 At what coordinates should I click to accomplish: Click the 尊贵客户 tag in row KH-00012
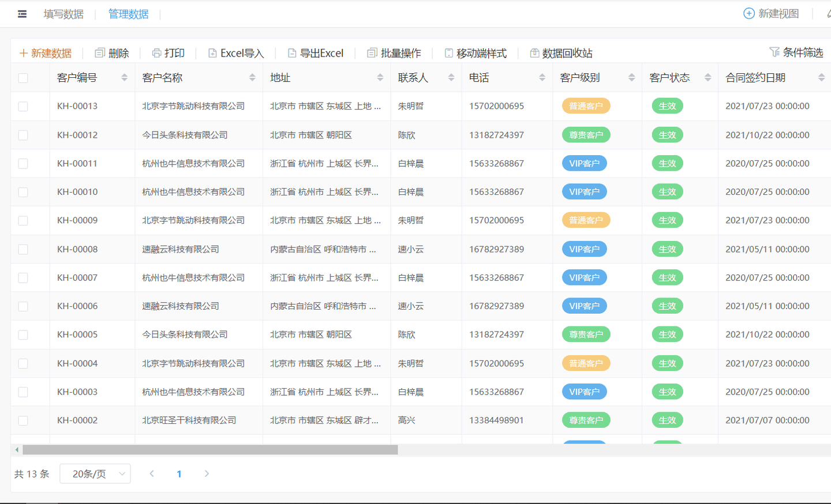coord(586,135)
